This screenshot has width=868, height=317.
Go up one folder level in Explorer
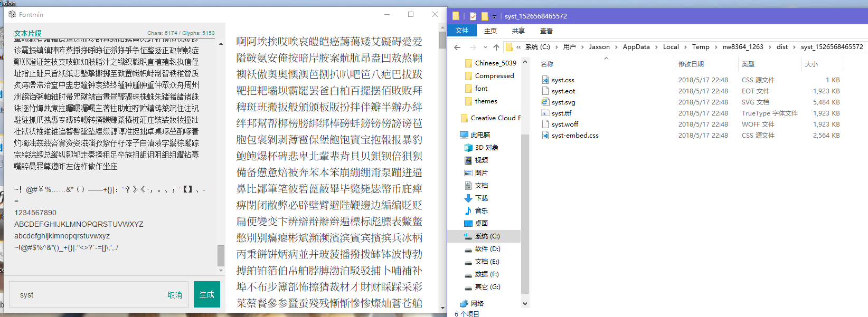pyautogui.click(x=496, y=47)
